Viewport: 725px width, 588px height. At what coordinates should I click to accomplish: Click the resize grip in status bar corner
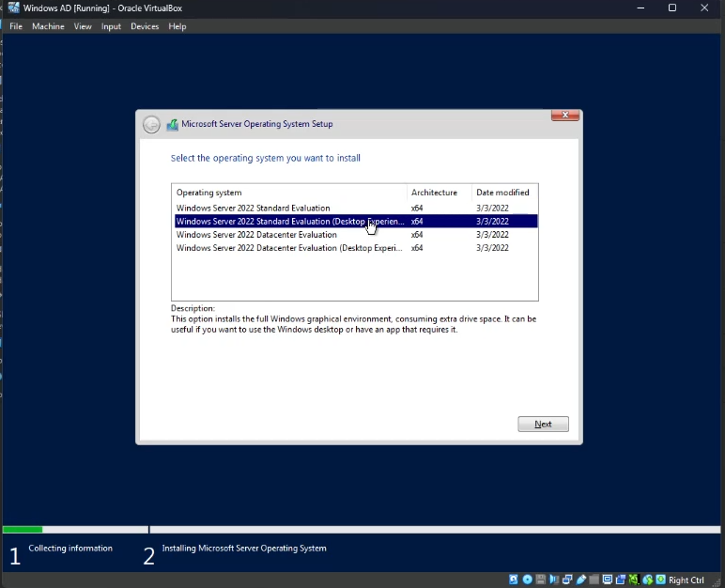(x=717, y=581)
